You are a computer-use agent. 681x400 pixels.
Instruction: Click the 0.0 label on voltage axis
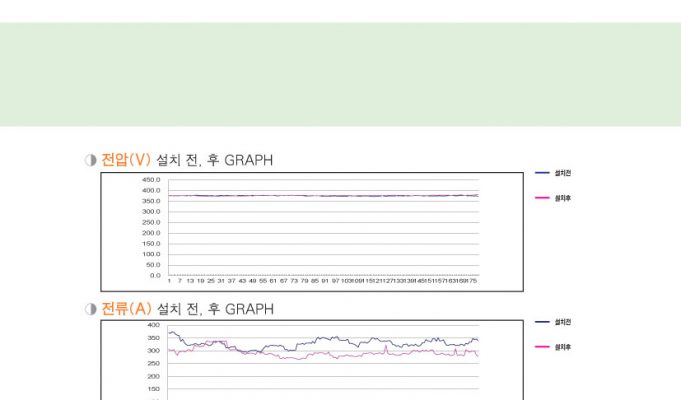point(155,275)
